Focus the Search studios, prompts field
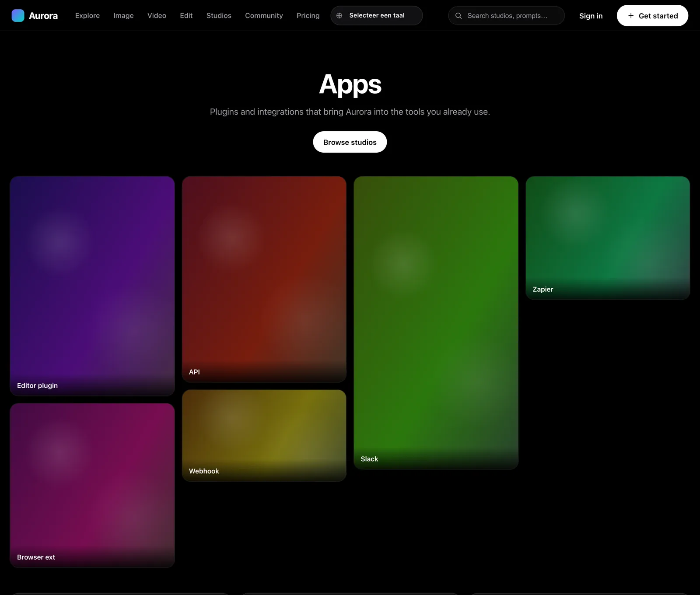Screen dimensions: 700x595 pos(507,16)
